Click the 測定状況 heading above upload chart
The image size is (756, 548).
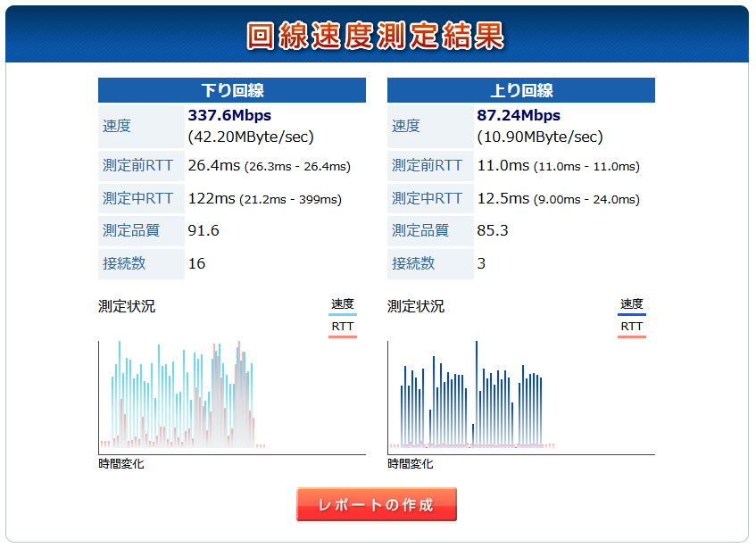(416, 306)
